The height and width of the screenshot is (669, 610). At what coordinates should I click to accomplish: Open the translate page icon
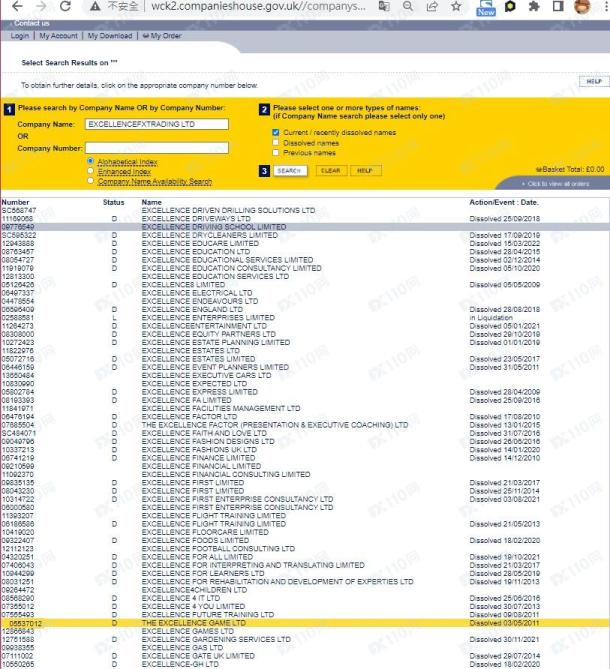pyautogui.click(x=384, y=6)
